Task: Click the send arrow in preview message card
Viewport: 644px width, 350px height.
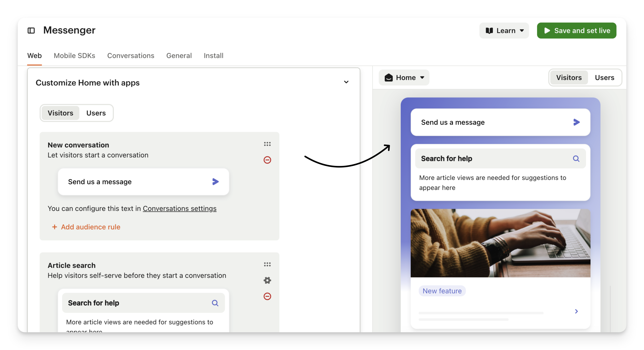Action: [576, 122]
